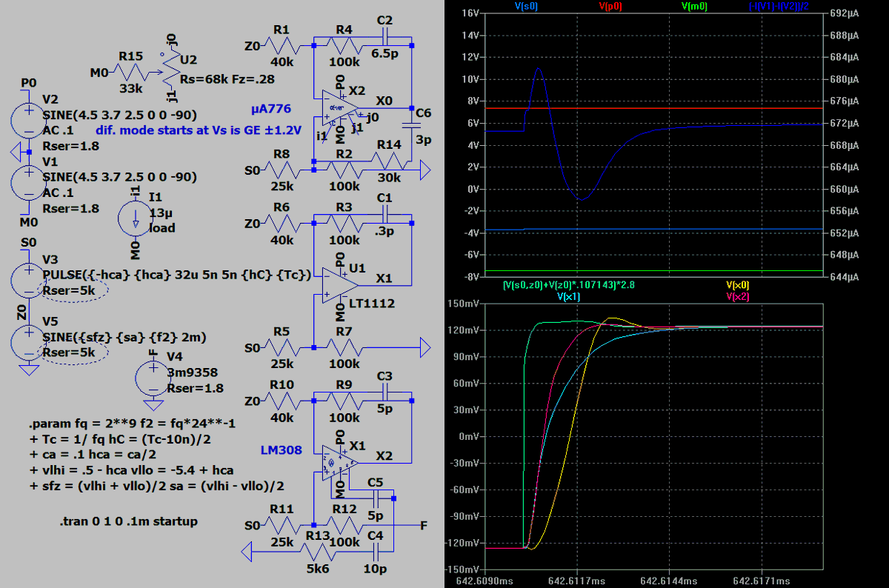Viewport: 889px width, 588px height.
Task: Select the C3 capacitor symbol
Action: [384, 393]
